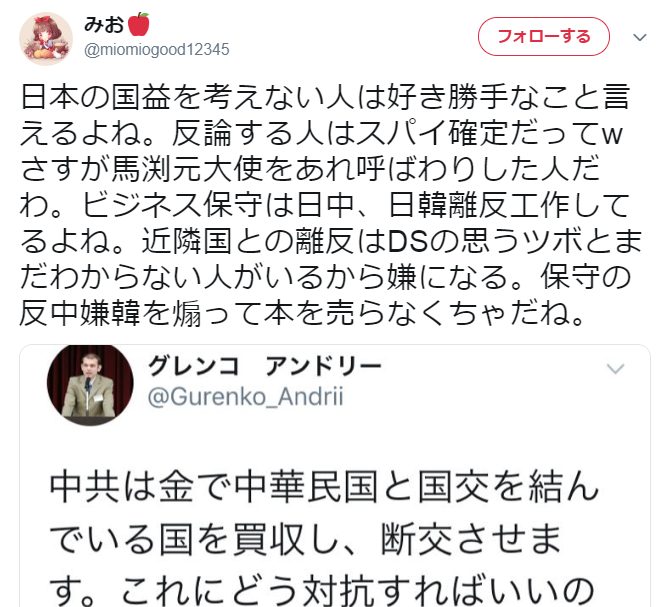Click the tweet line 反中嫌韓を煽って
This screenshot has width=661, height=607.
pyautogui.click(x=302, y=314)
